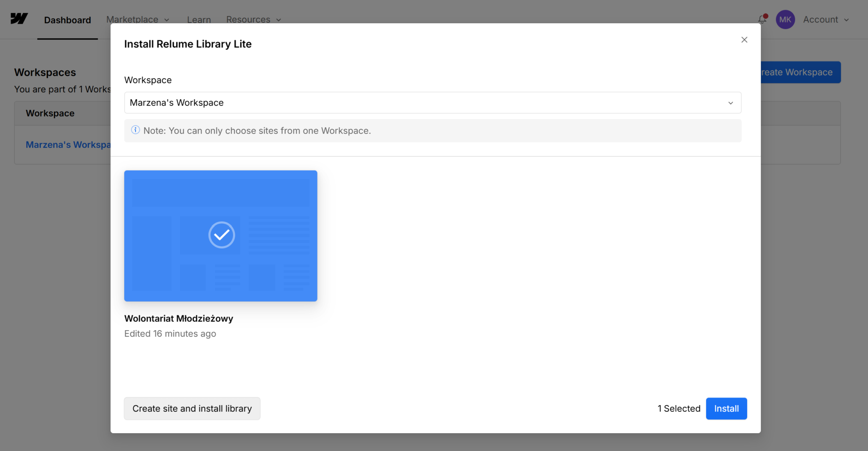Screen dimensions: 868x451
Task: Open the Marzena's Workspace selector
Action: pos(432,103)
